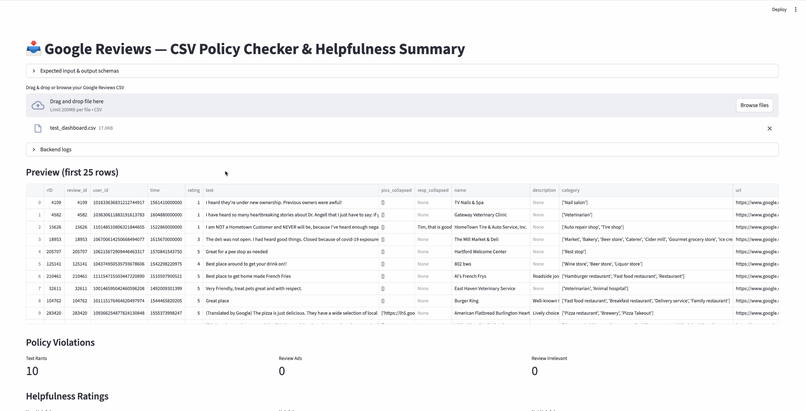Click 'Tim, that is good' response cell
The width and height of the screenshot is (806, 411).
click(433, 227)
